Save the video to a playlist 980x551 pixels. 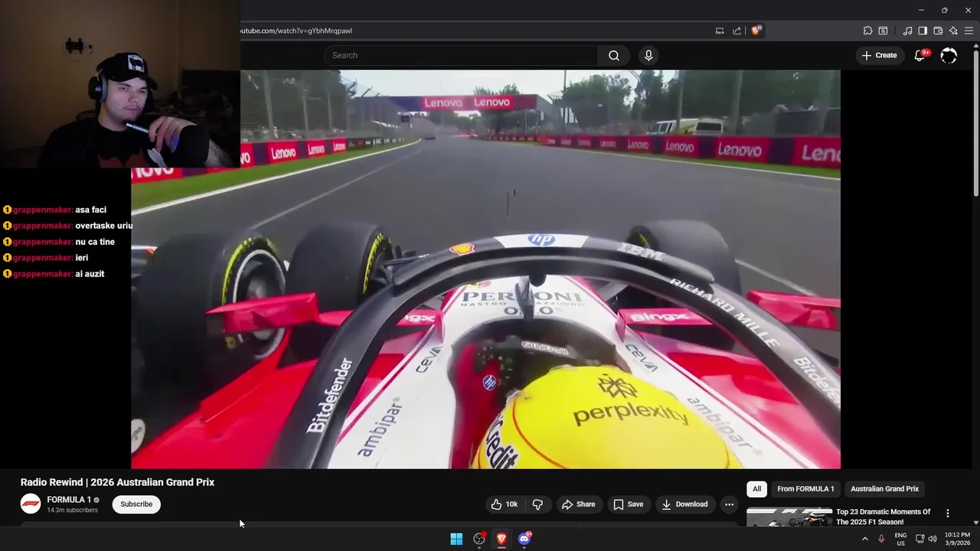click(x=628, y=504)
